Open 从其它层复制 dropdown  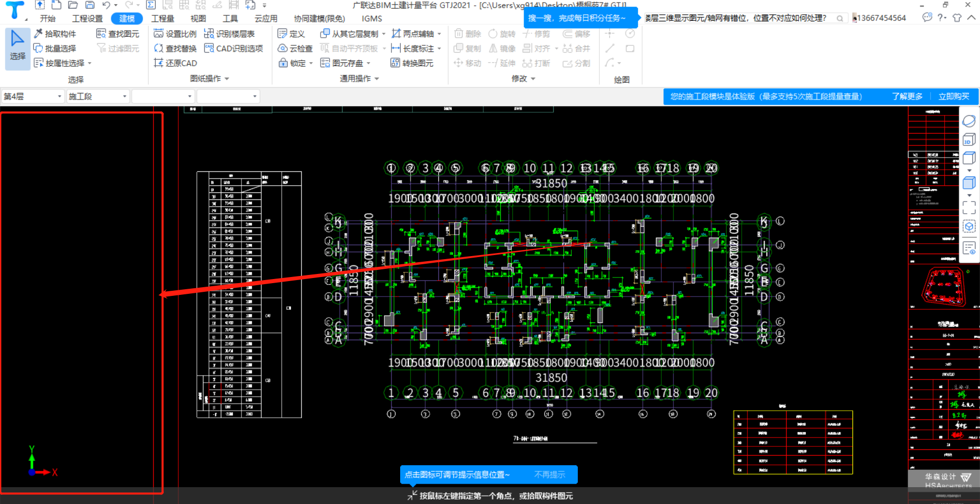[x=384, y=34]
